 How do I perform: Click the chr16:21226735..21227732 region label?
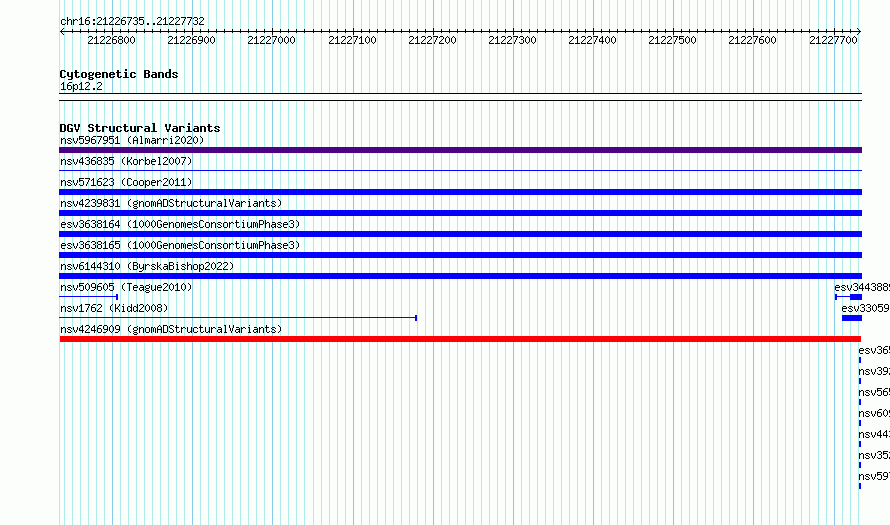pyautogui.click(x=132, y=21)
